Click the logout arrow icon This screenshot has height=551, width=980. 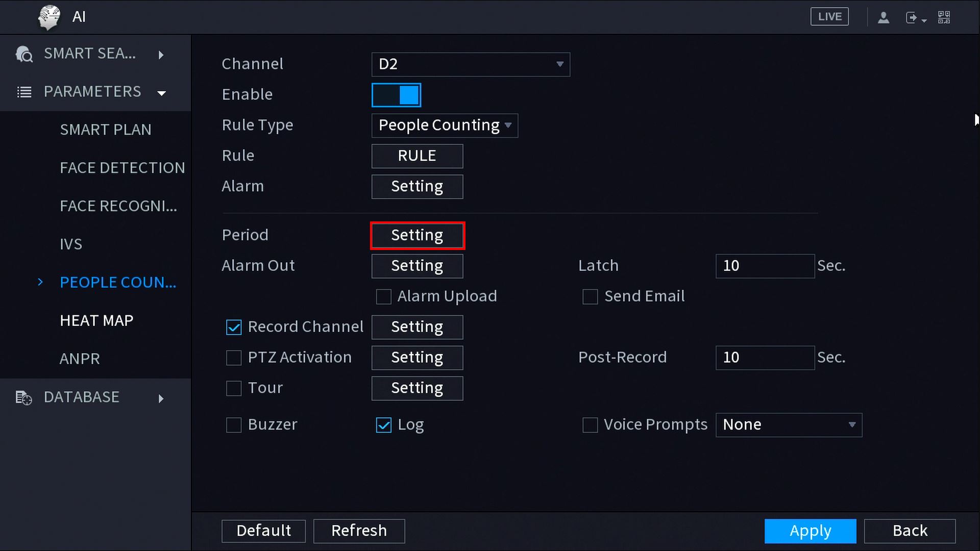(x=912, y=18)
